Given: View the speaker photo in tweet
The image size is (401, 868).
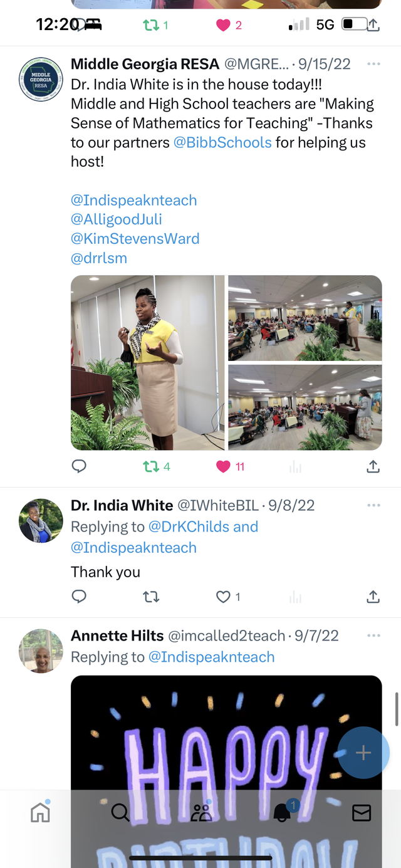Looking at the screenshot, I should [x=147, y=363].
